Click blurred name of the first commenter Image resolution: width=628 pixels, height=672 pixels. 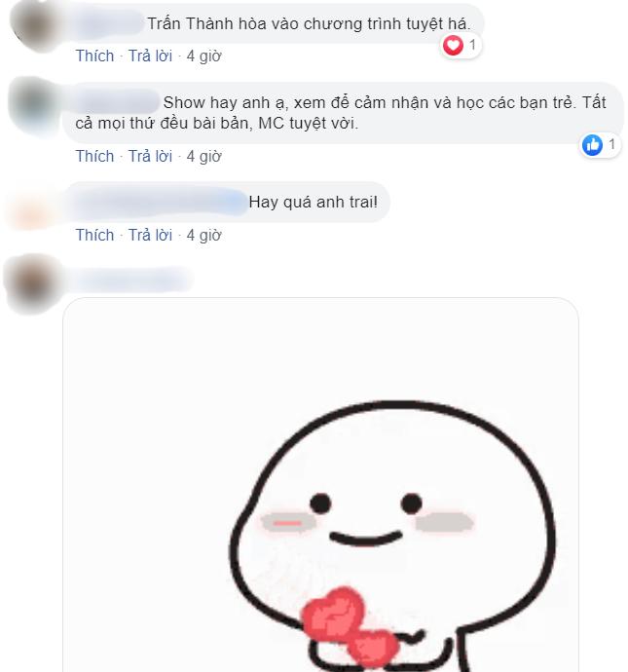[109, 23]
